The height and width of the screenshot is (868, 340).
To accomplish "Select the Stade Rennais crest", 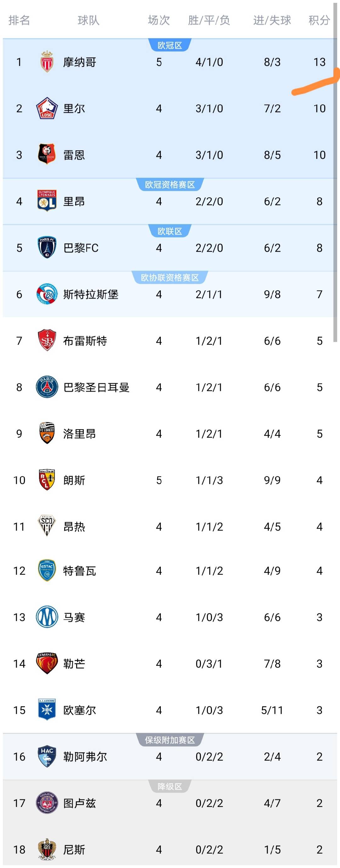I will coord(47,155).
